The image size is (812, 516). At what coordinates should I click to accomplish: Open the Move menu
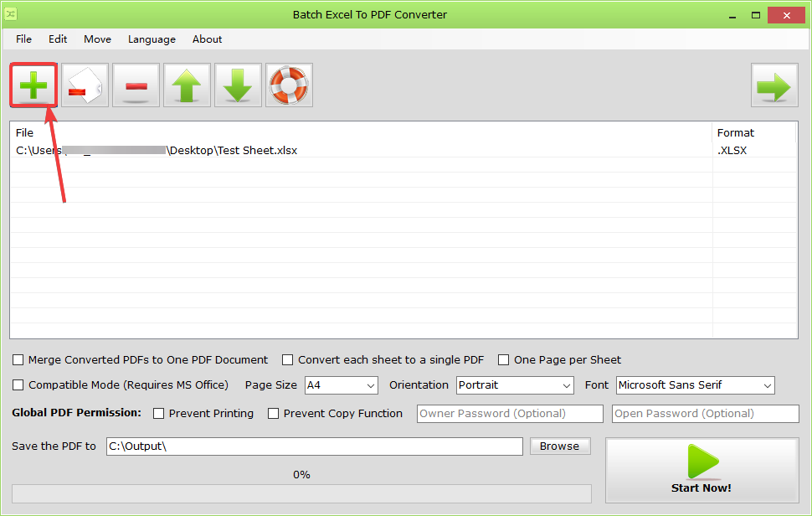[97, 39]
